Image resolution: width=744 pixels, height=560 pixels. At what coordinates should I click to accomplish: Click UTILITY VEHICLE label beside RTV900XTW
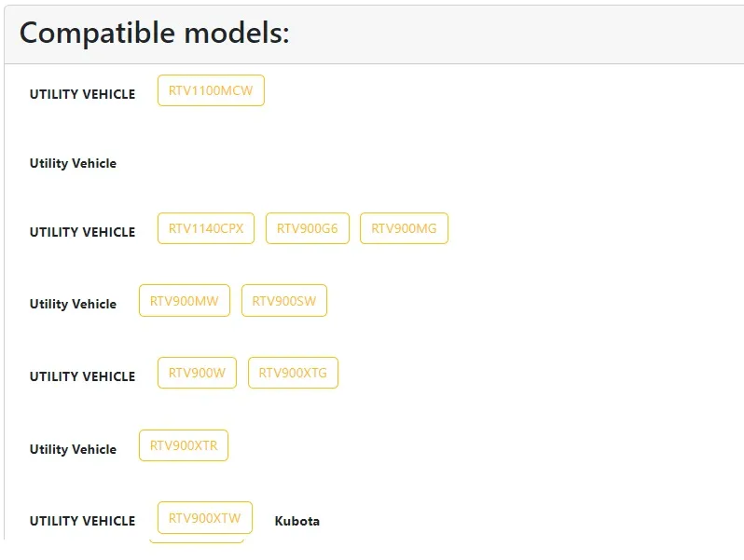(82, 521)
